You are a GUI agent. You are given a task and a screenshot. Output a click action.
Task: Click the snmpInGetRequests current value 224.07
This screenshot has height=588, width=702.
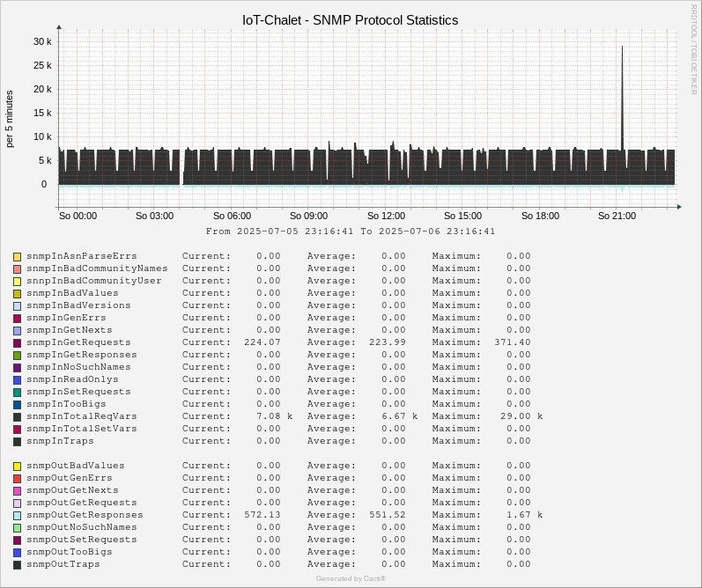[x=262, y=342]
